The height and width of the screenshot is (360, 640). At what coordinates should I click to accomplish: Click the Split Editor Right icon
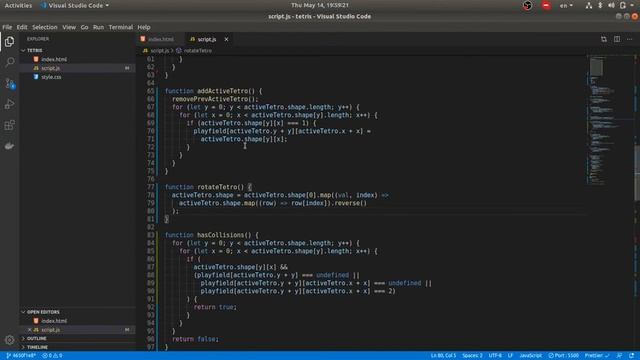pos(617,39)
